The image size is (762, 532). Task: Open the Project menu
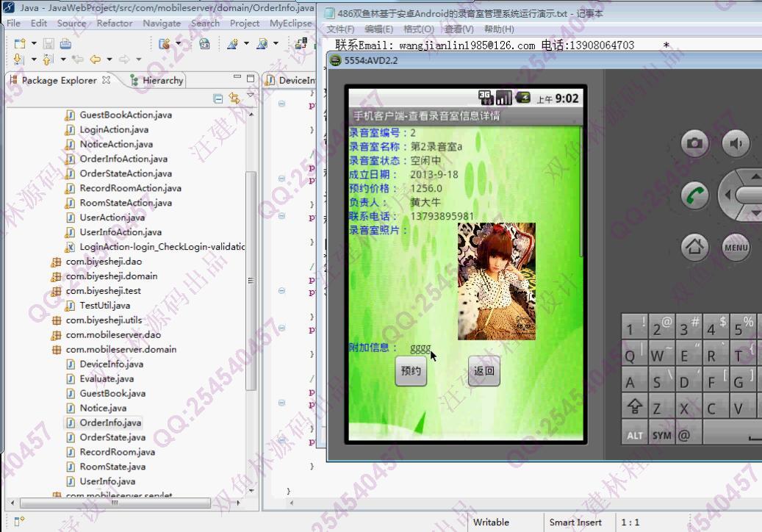(x=245, y=23)
